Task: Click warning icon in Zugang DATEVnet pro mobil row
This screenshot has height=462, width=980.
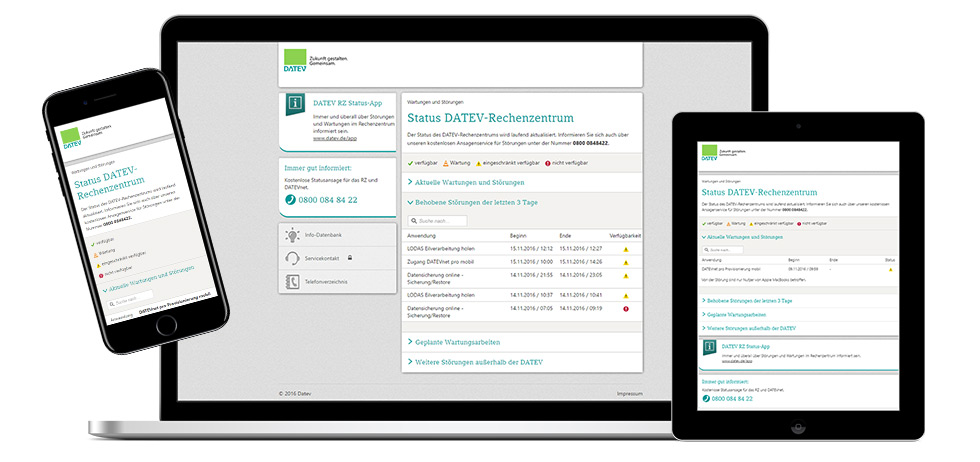Action: pos(626,262)
